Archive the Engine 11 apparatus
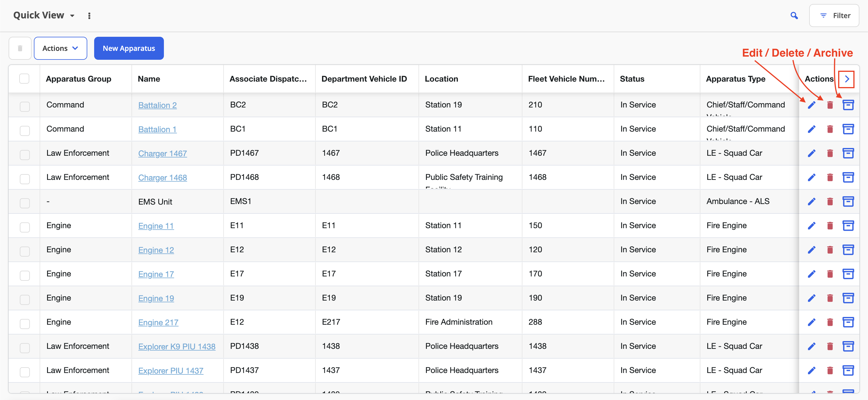 click(x=848, y=226)
